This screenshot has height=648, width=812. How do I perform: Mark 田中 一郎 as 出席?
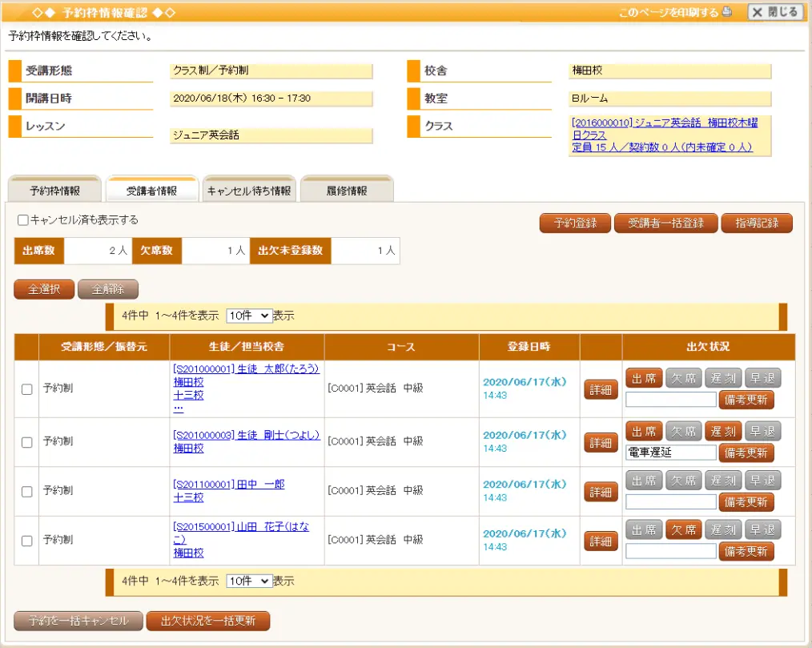coord(644,481)
